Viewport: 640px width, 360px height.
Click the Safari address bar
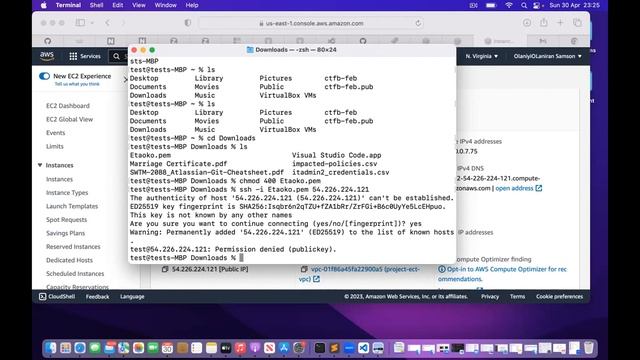click(310, 23)
